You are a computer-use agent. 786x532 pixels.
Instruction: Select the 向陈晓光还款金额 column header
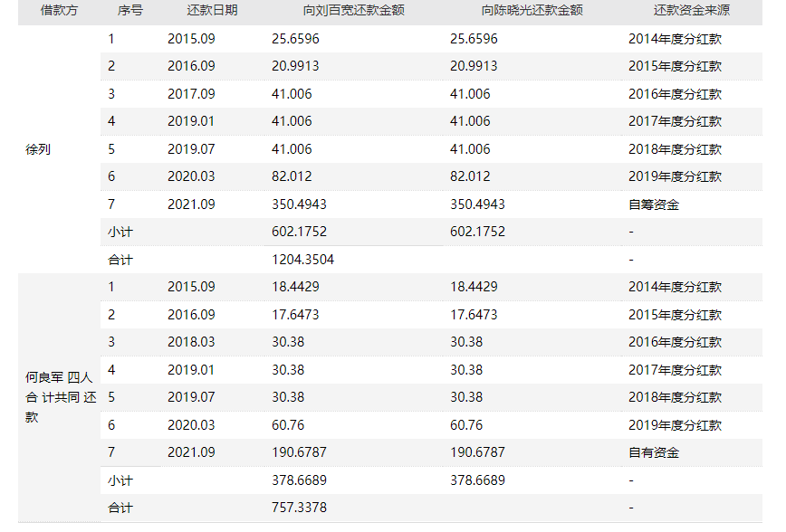point(532,12)
